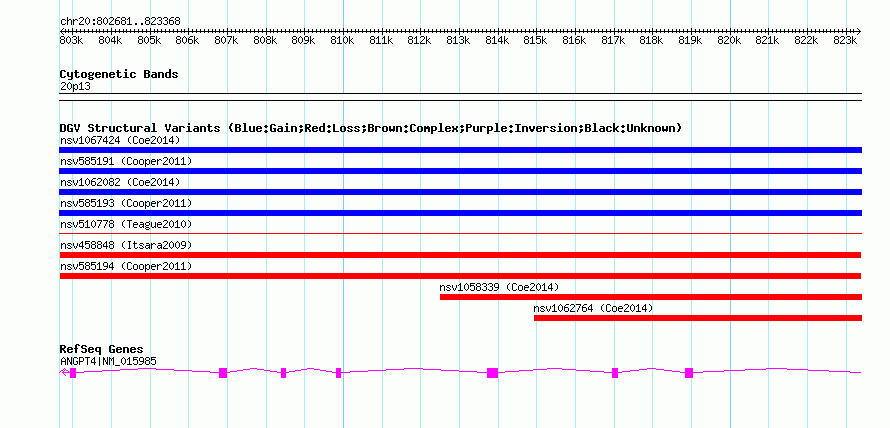Click the RefSeq Genes track title

(102, 349)
